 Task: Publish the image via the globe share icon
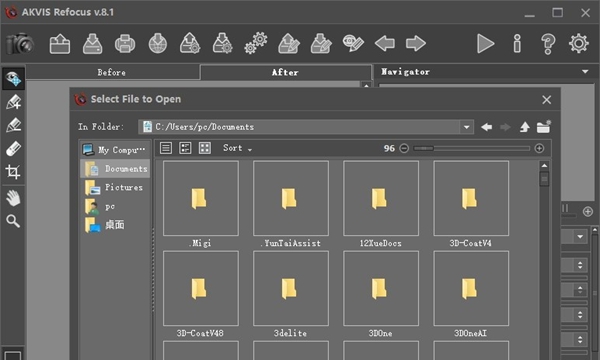click(158, 44)
